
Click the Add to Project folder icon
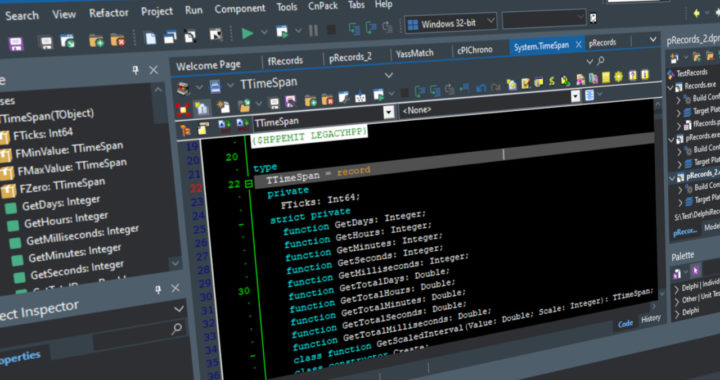96,40
